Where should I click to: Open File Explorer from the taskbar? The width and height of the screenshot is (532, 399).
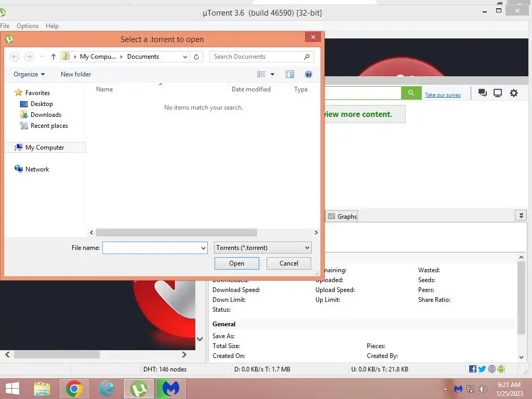point(42,389)
